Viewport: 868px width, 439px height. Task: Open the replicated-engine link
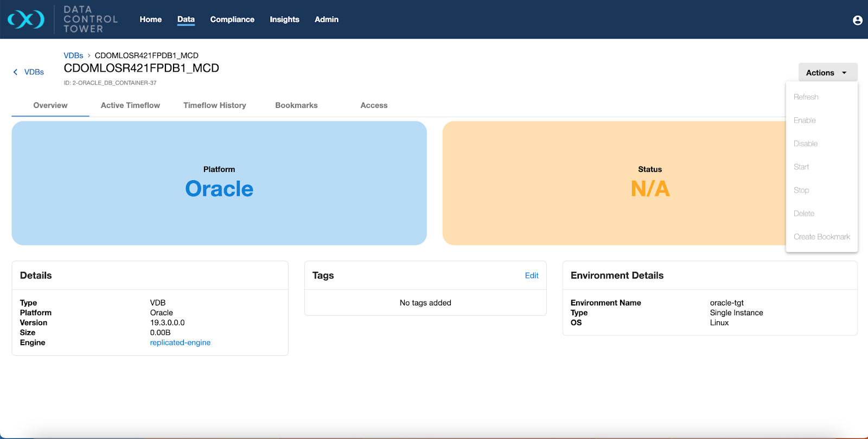(x=180, y=342)
